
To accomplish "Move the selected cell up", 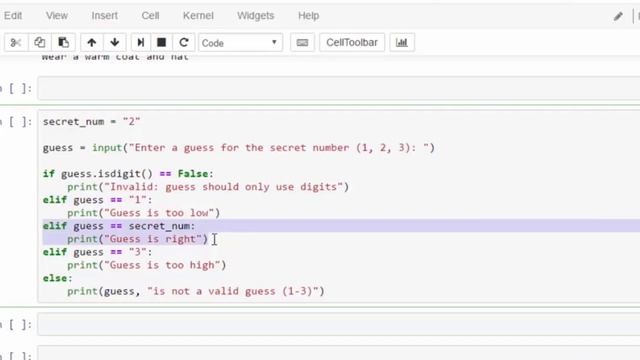I will 92,42.
